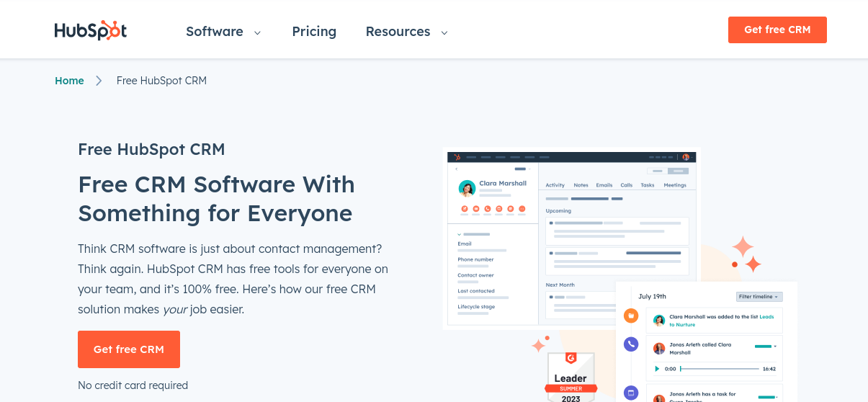The width and height of the screenshot is (868, 402).
Task: Click Clara Marshall's large profile photo
Action: click(x=467, y=189)
